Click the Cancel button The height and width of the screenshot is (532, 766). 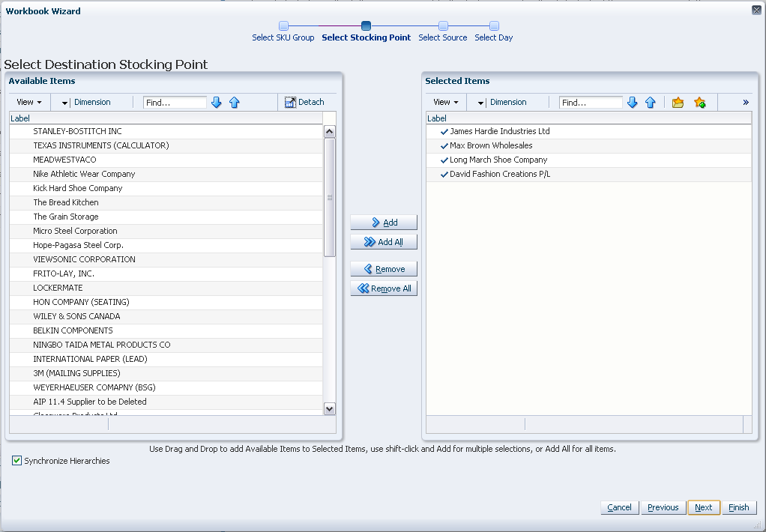pyautogui.click(x=619, y=507)
